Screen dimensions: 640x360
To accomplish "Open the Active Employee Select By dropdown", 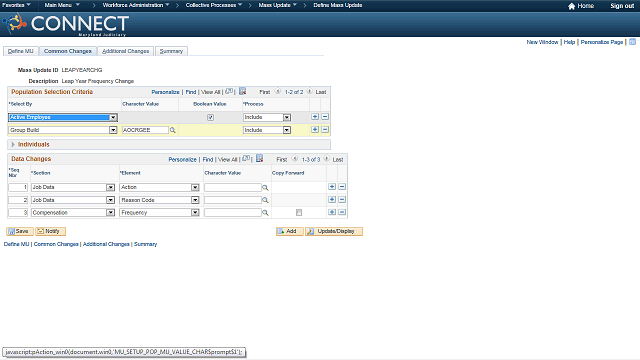I will pos(63,118).
